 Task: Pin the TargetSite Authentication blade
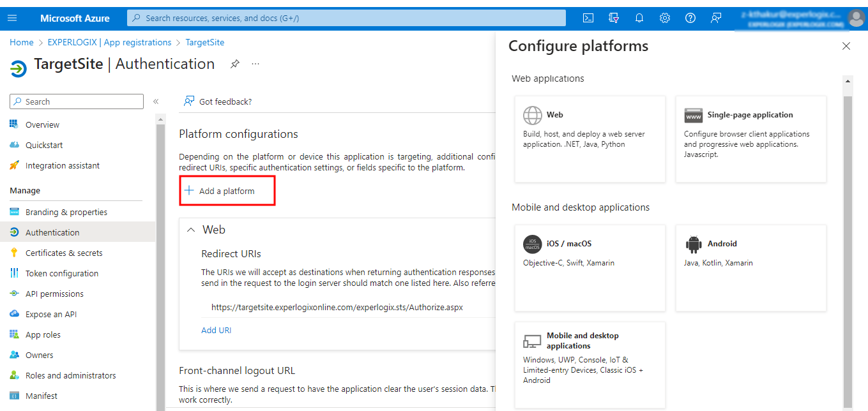235,64
